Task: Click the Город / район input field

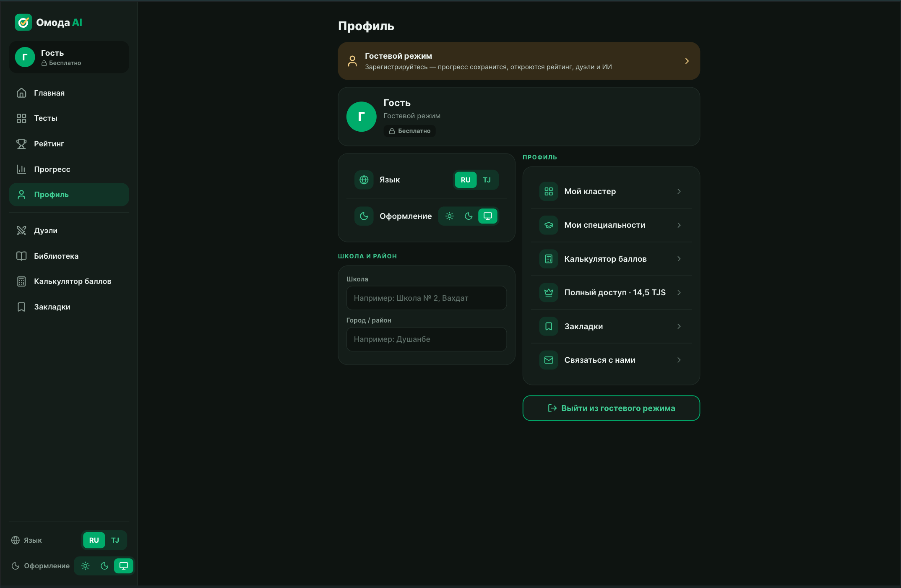Action: (x=427, y=339)
